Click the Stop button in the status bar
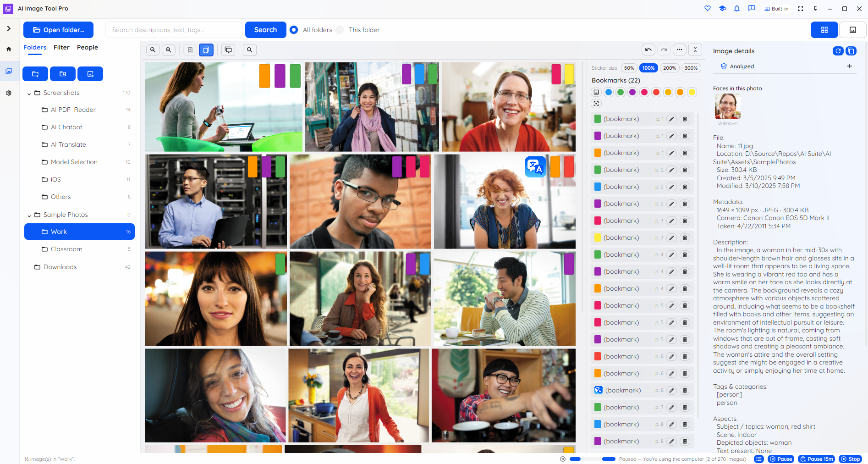This screenshot has width=868, height=464. [x=850, y=459]
